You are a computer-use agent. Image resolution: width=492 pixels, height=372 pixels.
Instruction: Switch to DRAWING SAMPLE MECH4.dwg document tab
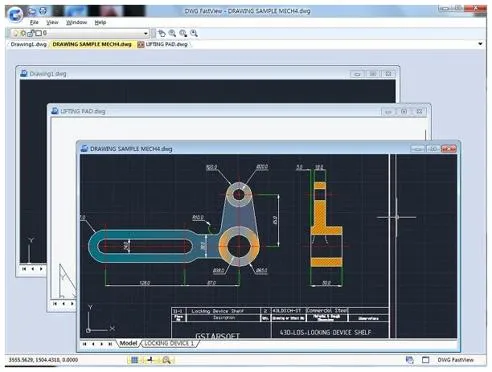92,44
